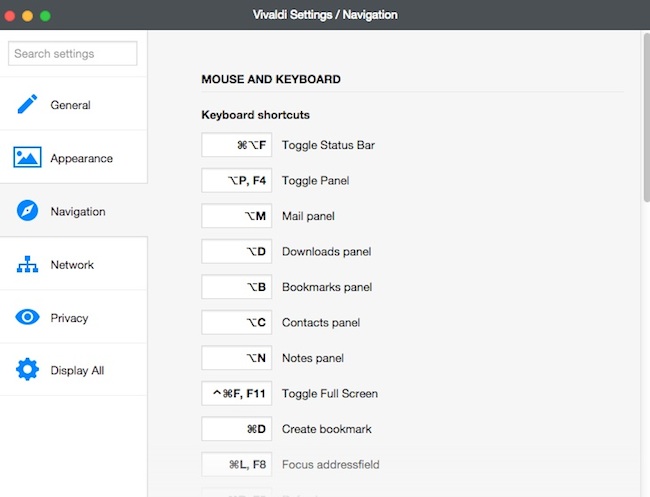
Task: Open the General settings tab
Action: (x=73, y=104)
